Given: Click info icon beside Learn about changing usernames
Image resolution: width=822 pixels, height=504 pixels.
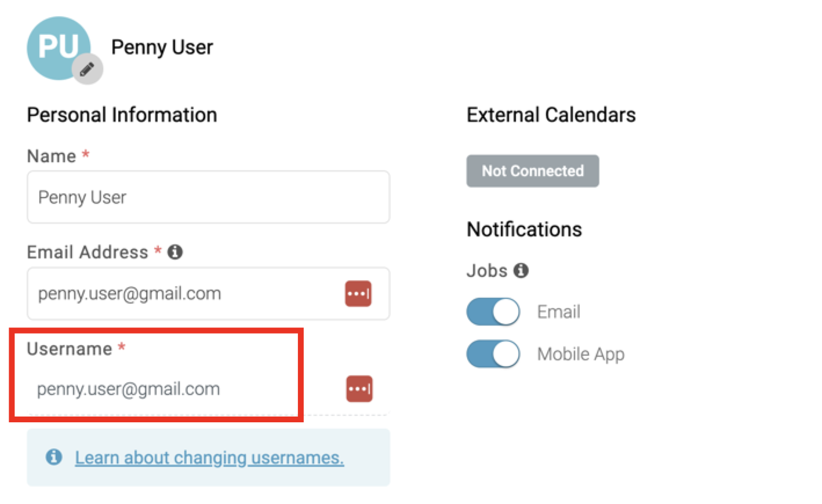Looking at the screenshot, I should click(x=54, y=457).
